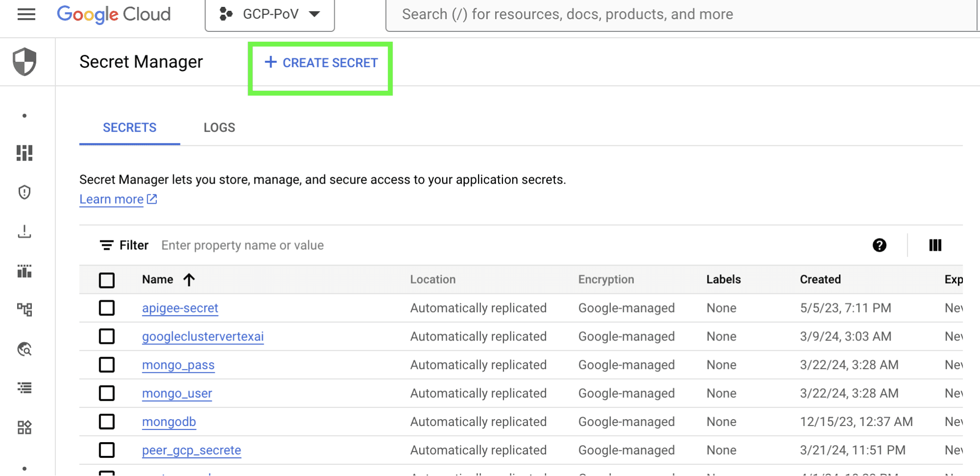The width and height of the screenshot is (980, 476).
Task: Open the Learn more link
Action: pyautogui.click(x=118, y=199)
